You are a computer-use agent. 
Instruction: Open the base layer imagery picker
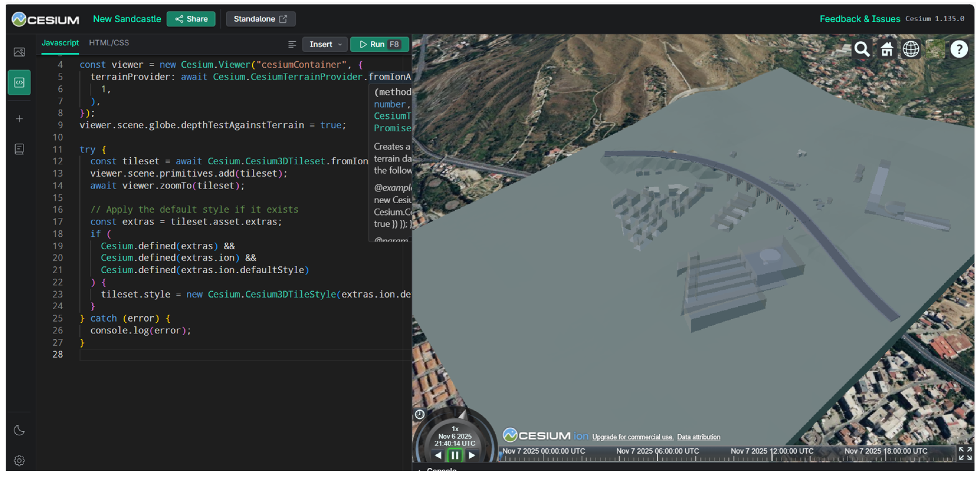point(935,49)
